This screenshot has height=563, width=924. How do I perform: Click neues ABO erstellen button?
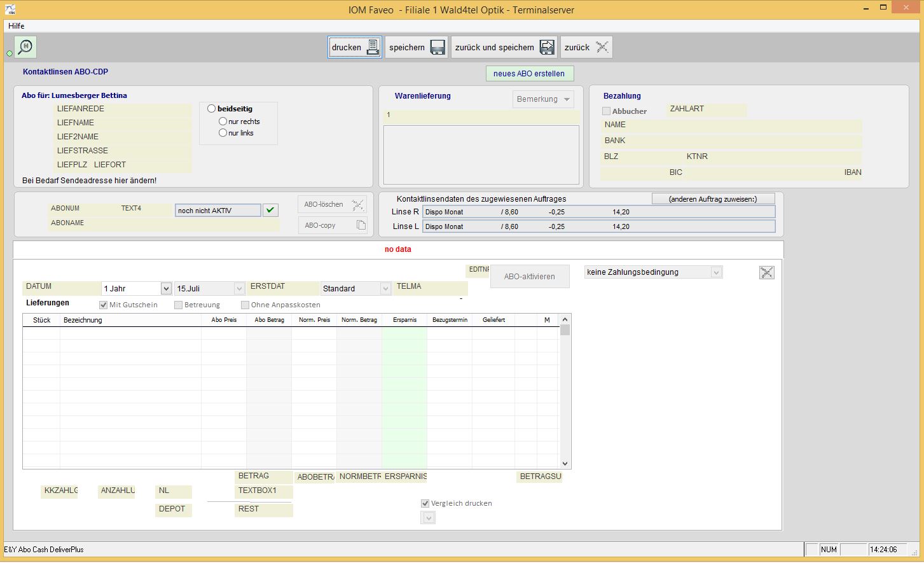[529, 73]
